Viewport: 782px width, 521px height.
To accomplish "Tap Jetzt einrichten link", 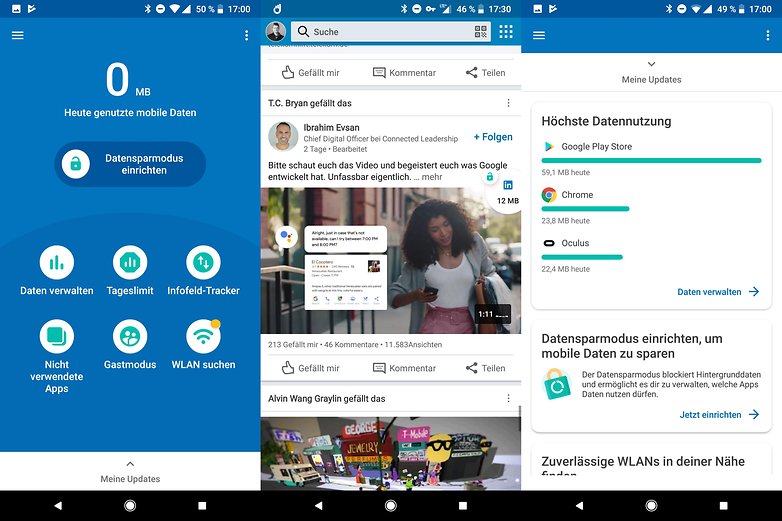I will [719, 414].
